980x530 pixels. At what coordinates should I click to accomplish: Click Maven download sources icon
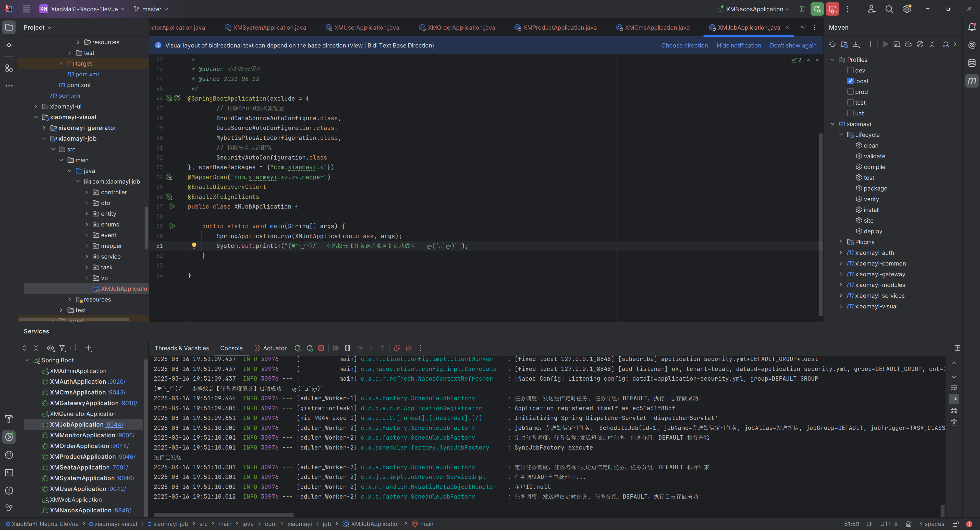click(x=856, y=44)
